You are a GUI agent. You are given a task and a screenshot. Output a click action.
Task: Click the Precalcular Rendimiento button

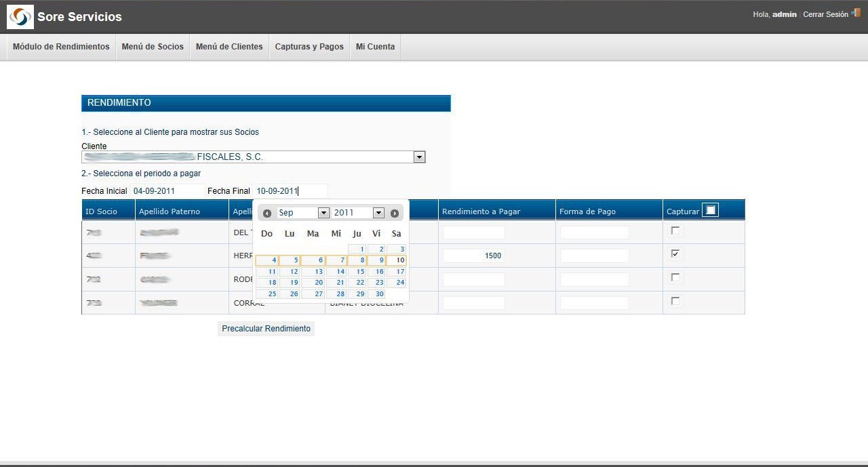(x=266, y=329)
